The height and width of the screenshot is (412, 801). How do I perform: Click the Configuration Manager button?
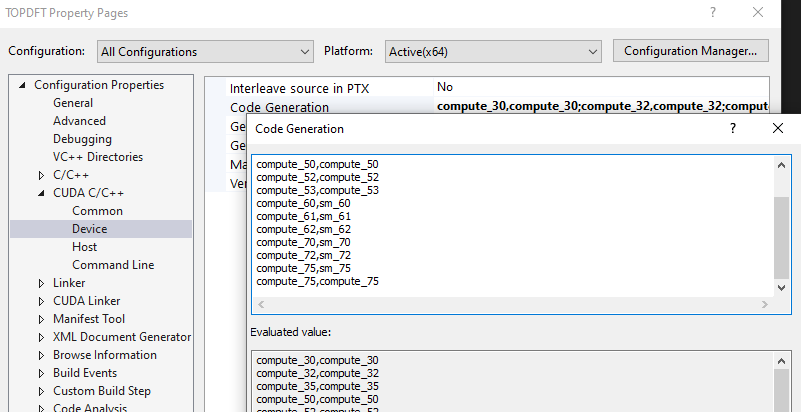[690, 51]
